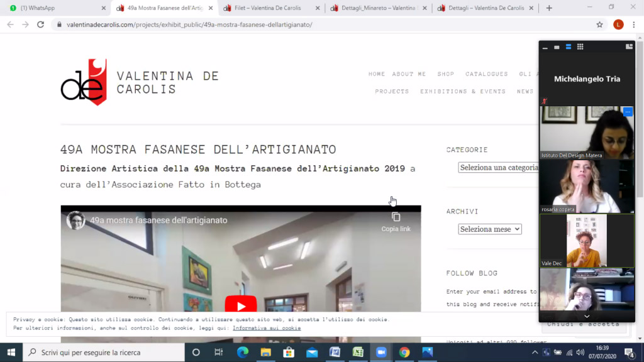Open Microsoft Edge from taskbar
Viewport: 644px width, 362px height.
point(242,352)
